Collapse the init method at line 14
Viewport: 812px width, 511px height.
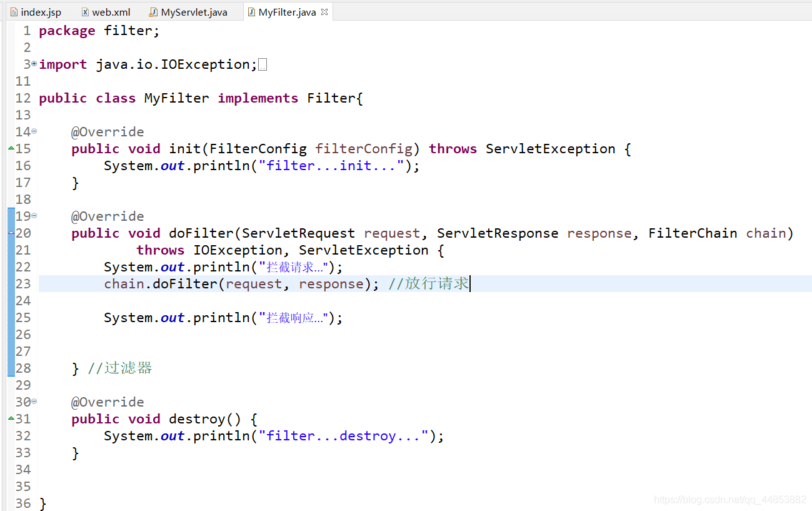34,131
